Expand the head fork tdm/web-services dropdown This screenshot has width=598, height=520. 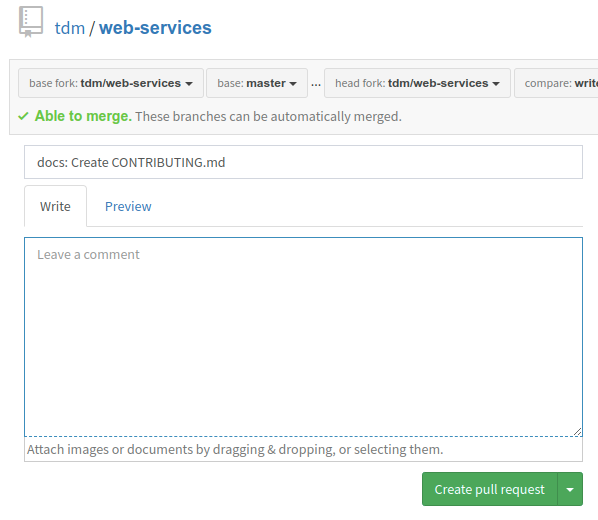[417, 83]
